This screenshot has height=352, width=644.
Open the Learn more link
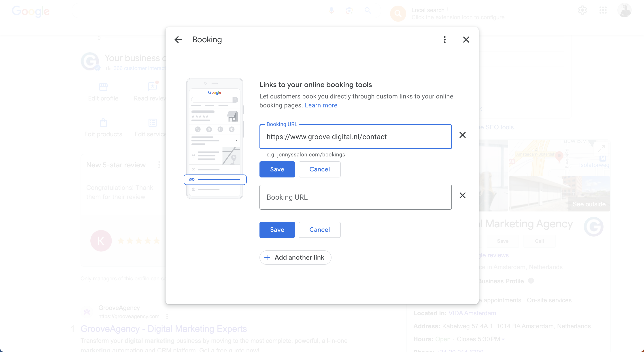click(x=321, y=105)
